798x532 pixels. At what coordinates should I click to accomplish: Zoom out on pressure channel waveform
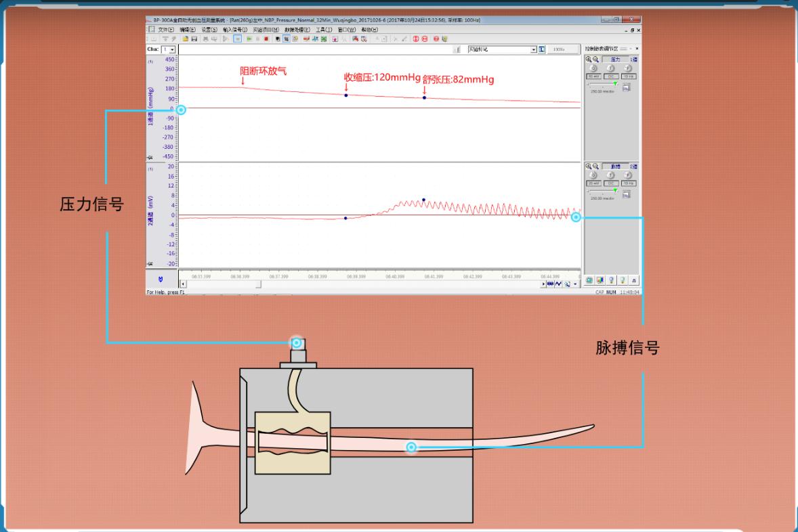(595, 59)
